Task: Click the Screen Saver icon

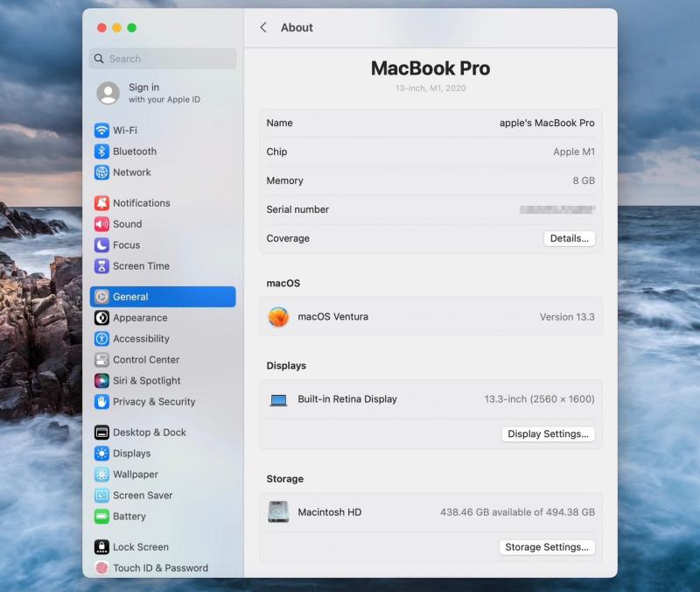Action: 101,496
